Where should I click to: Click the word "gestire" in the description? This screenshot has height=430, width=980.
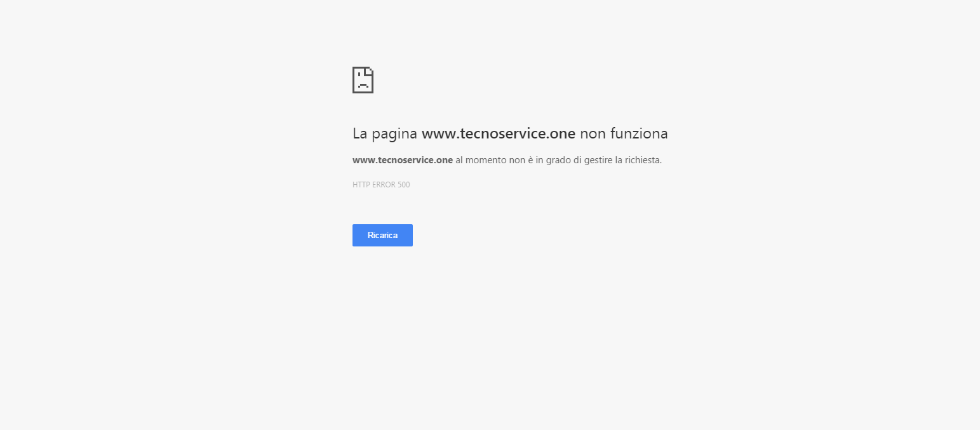click(598, 160)
